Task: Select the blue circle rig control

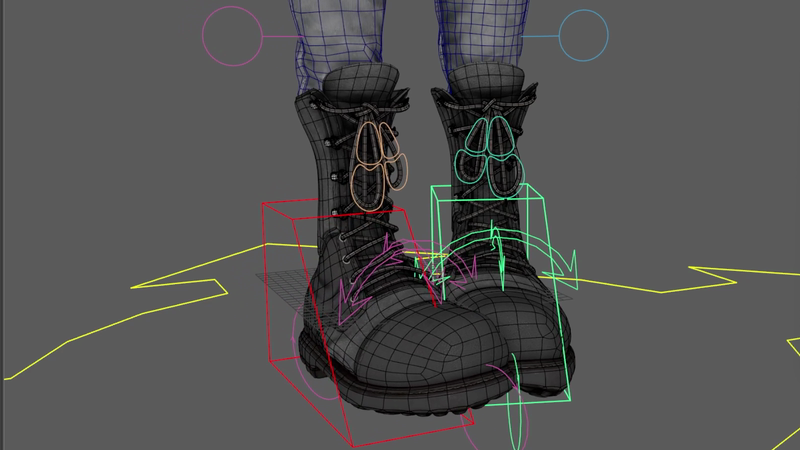Action: point(584,36)
